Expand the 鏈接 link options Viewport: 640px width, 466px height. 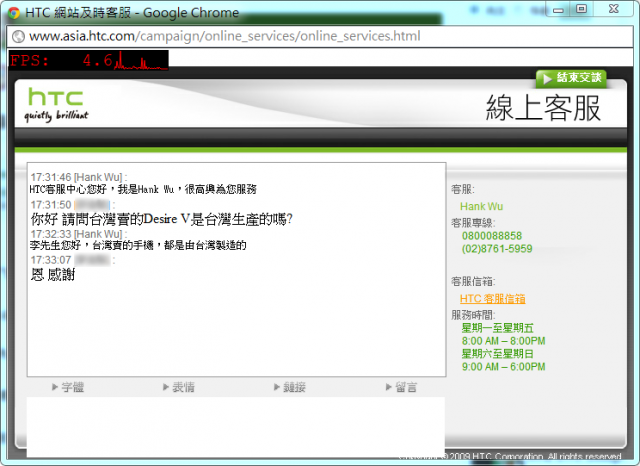pyautogui.click(x=290, y=387)
